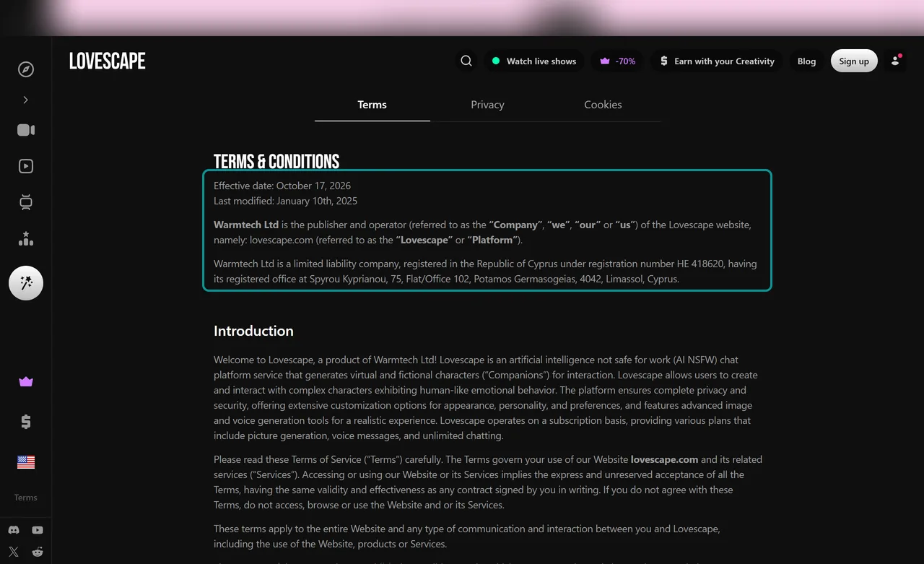The width and height of the screenshot is (924, 564).
Task: Open the TV screen icon in sidebar
Action: point(26,202)
